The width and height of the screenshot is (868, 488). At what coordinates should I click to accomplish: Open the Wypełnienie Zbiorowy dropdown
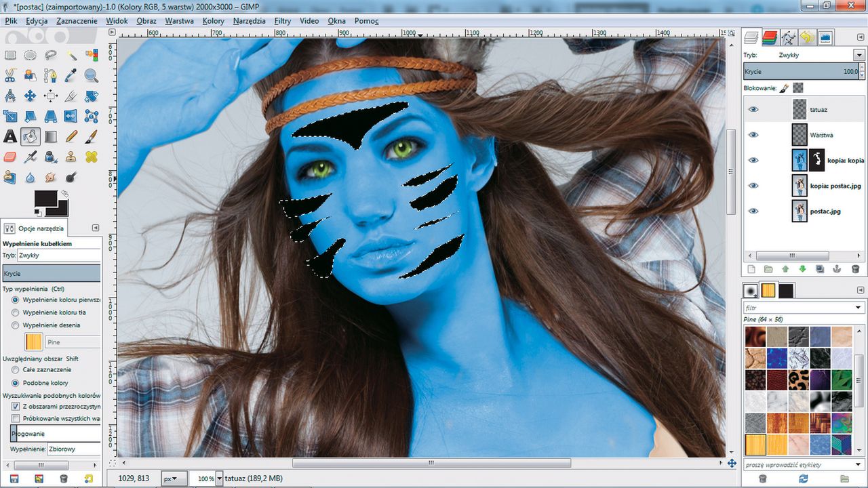(74, 449)
